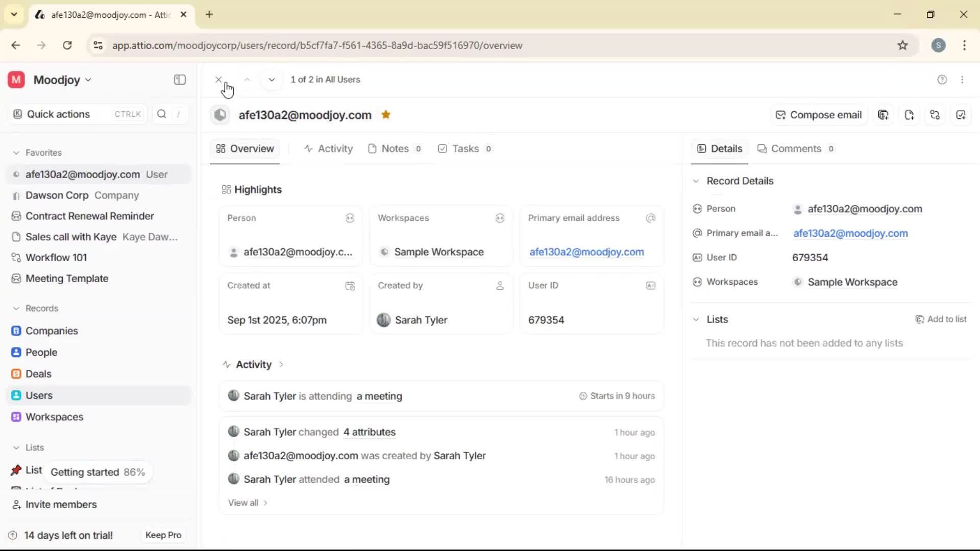Create a task using the checkmark icon
Image resolution: width=980 pixels, height=551 pixels.
[x=961, y=115]
